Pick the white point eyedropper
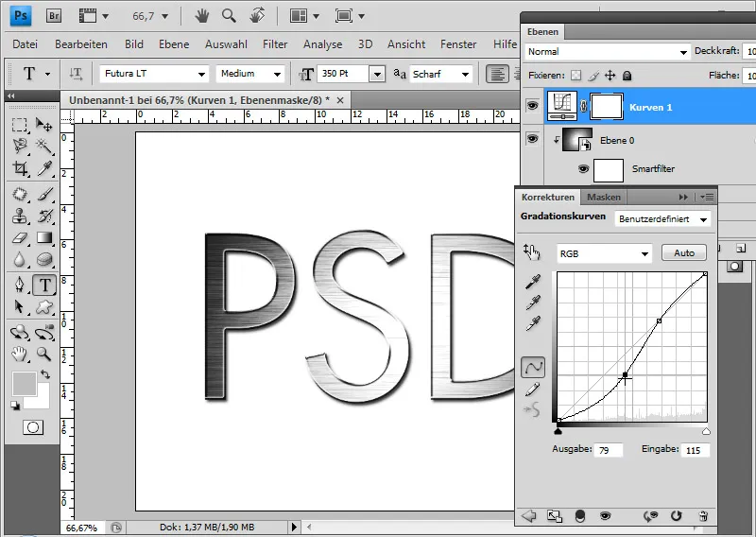The height and width of the screenshot is (537, 756). 533,323
